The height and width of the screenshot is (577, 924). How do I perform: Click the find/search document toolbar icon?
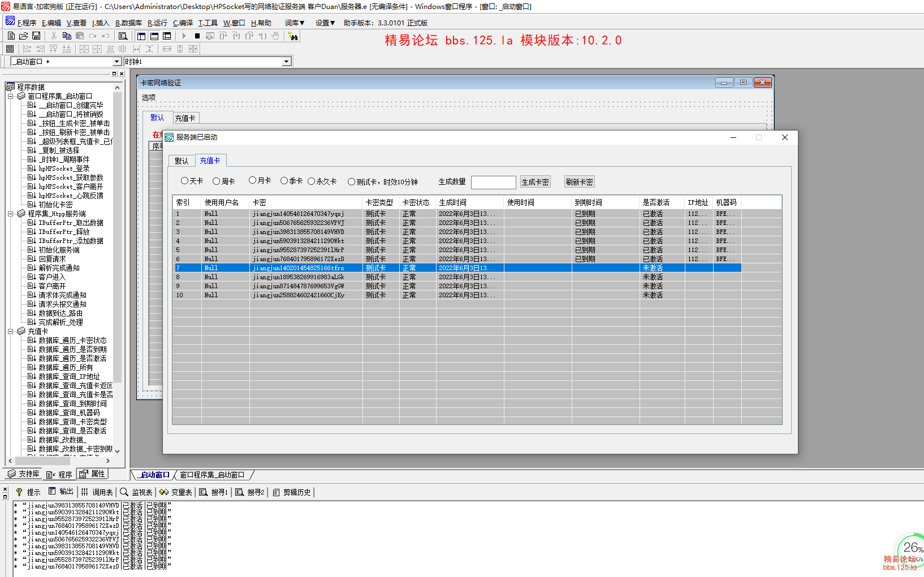pos(123,36)
